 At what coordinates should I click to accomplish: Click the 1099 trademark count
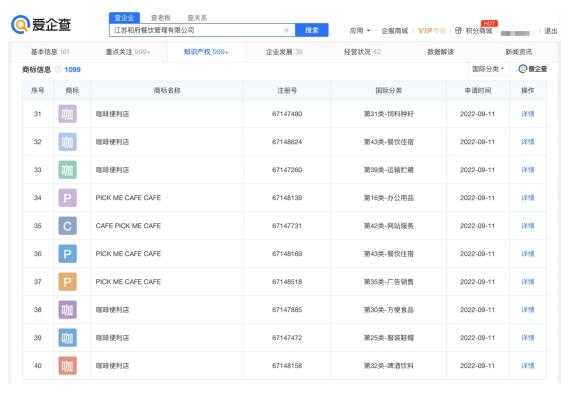(72, 69)
